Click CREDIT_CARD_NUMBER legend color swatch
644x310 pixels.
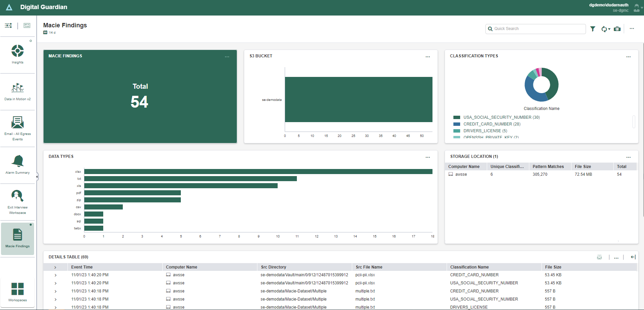[457, 124]
